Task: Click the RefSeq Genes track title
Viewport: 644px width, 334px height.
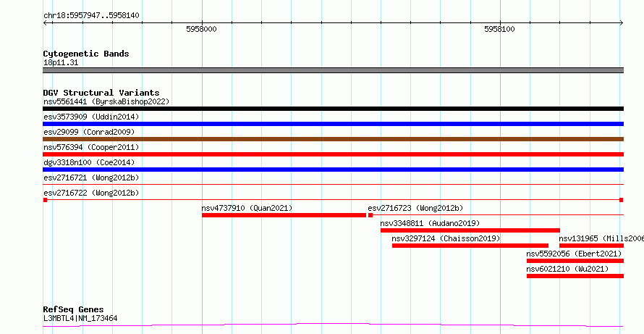Action: click(74, 309)
